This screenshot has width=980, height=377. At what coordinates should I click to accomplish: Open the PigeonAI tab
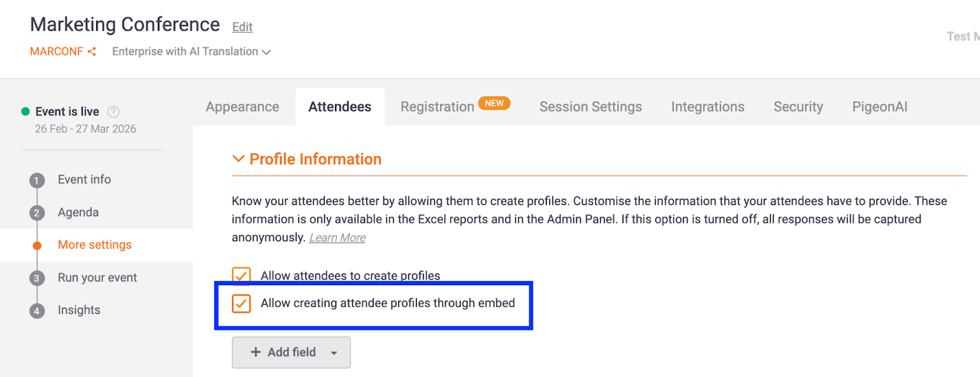(880, 107)
